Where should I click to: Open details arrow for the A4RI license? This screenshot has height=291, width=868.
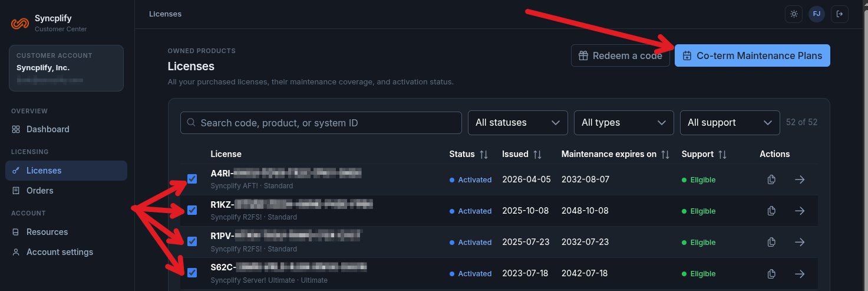coord(800,179)
